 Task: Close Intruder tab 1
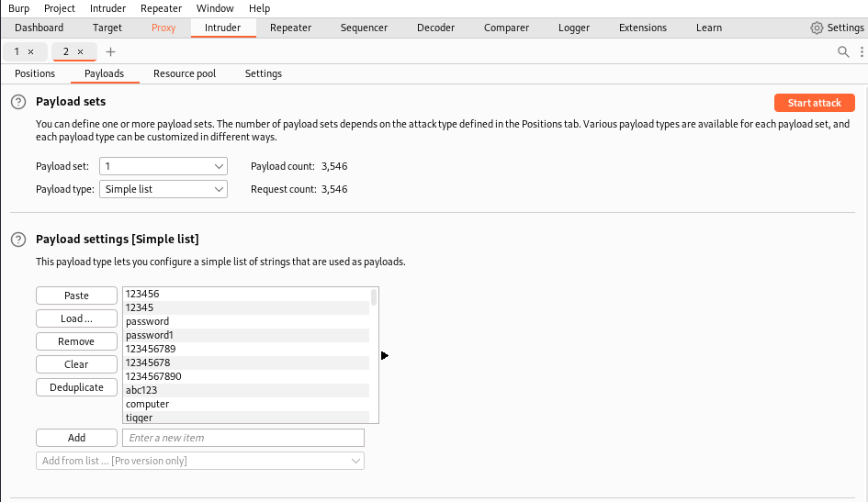click(x=31, y=52)
